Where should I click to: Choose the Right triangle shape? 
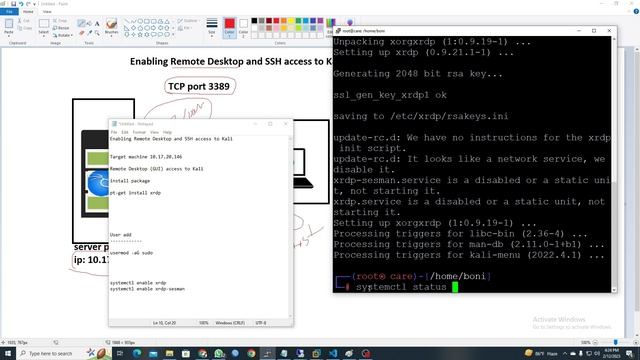[x=127, y=28]
